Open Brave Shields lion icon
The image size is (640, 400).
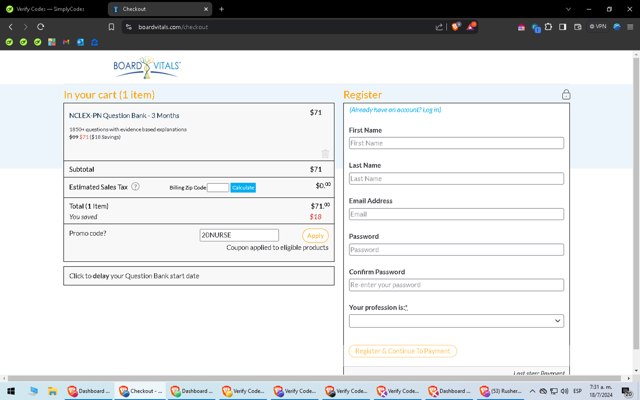pos(456,27)
